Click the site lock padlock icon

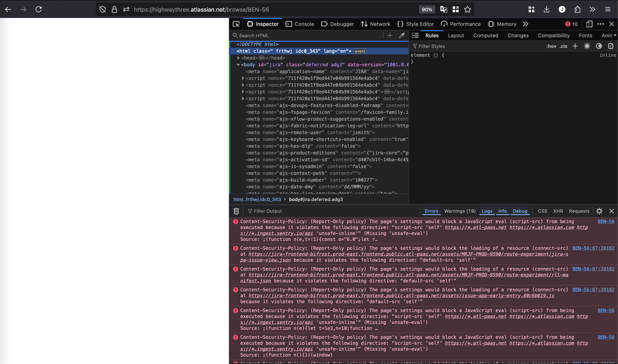point(114,10)
